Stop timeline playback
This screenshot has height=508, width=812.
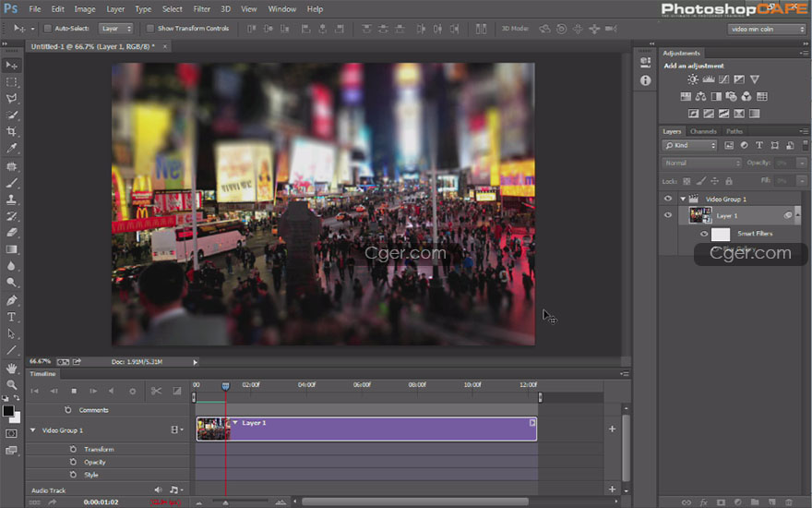(74, 391)
